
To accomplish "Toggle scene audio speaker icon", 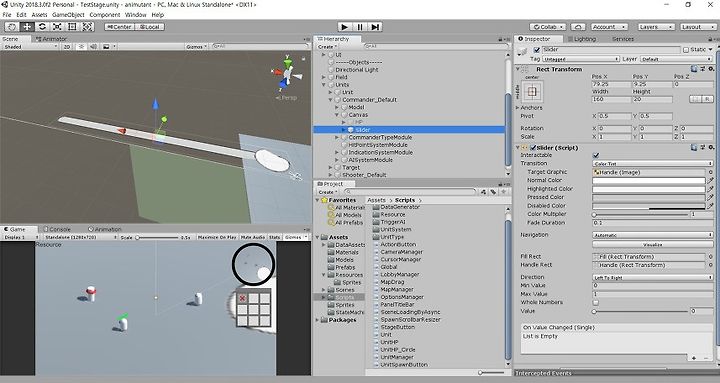I will coord(94,46).
